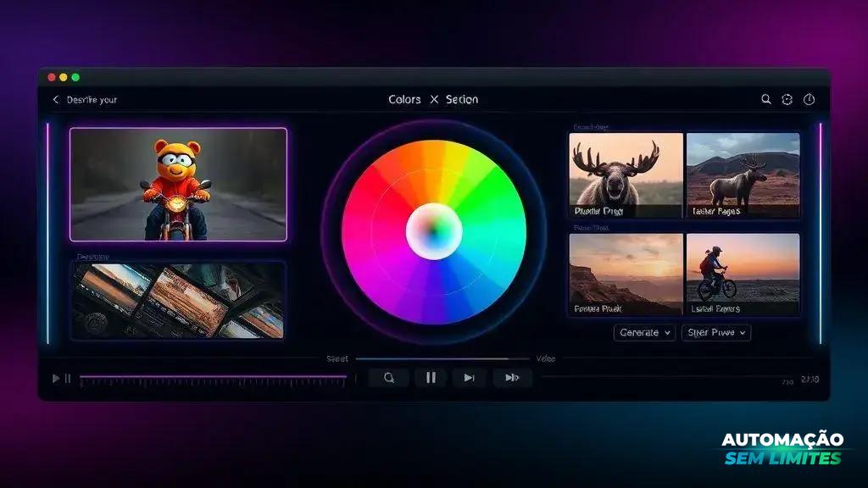Click the small pause icon beside timeline play
868x488 pixels.
click(68, 379)
